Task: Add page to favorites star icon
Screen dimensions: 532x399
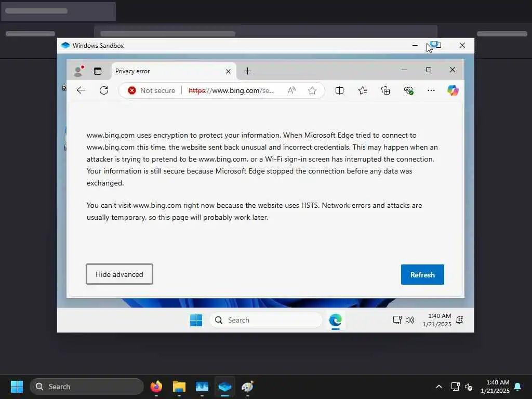Action: tap(312, 90)
